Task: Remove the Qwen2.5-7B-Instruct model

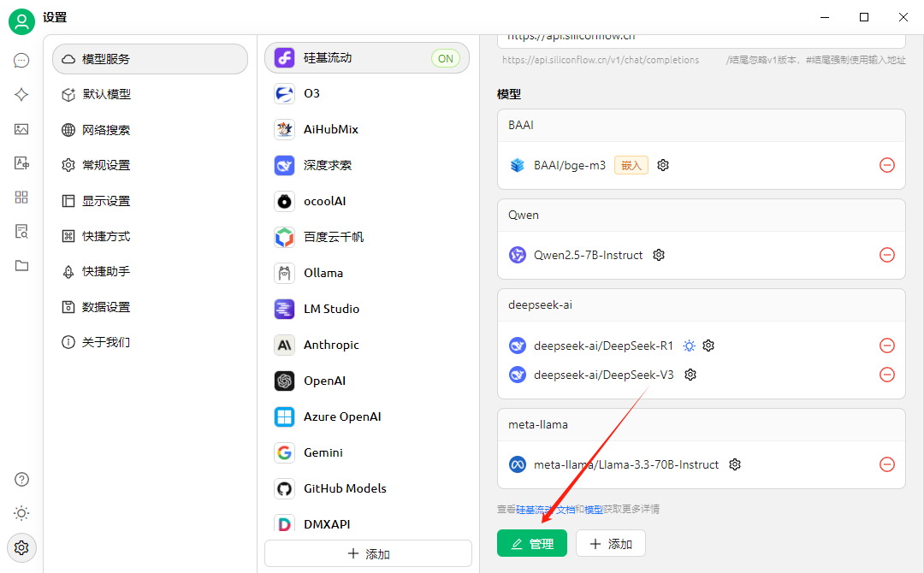Action: click(x=887, y=255)
